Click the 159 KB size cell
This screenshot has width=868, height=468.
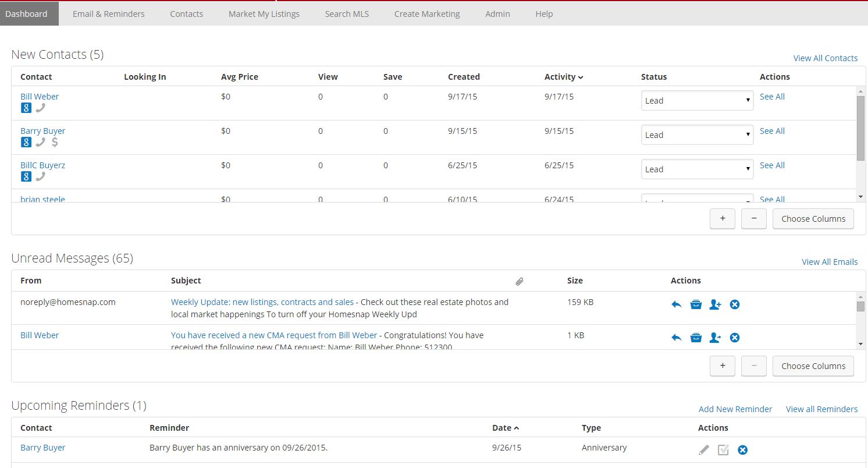[580, 302]
